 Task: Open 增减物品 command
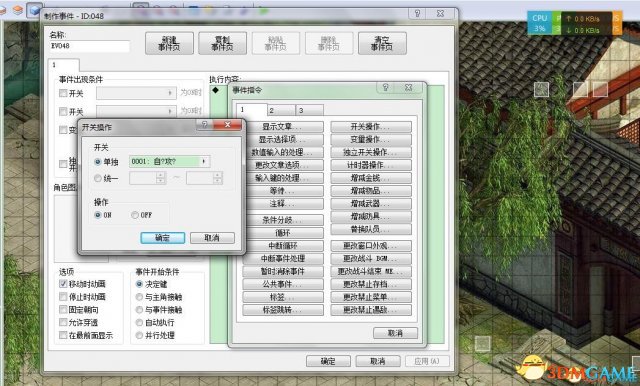click(x=371, y=191)
